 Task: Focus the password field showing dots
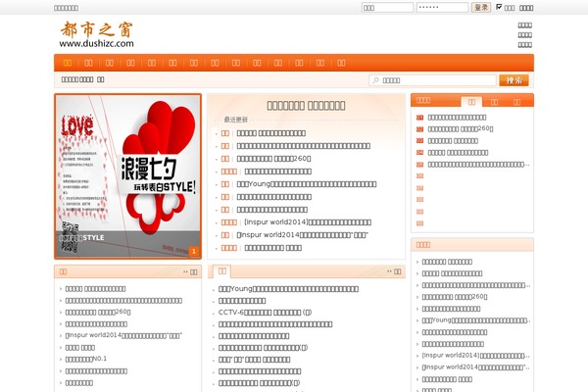[x=442, y=8]
